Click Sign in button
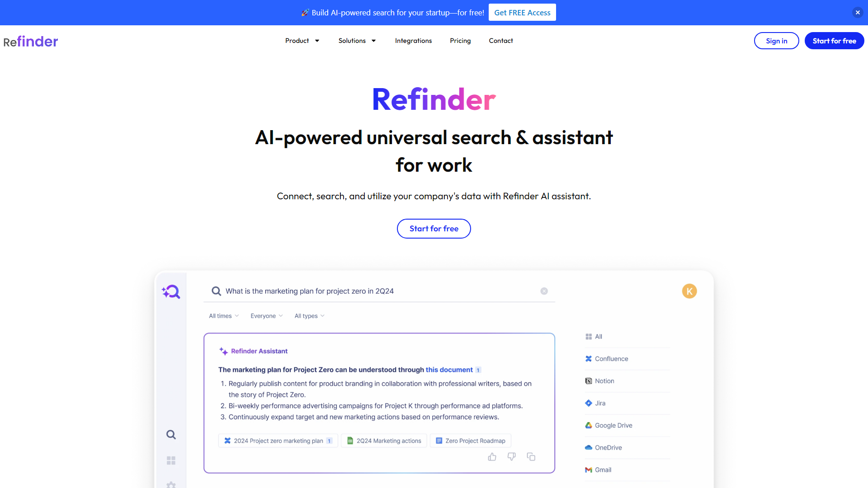 (776, 41)
